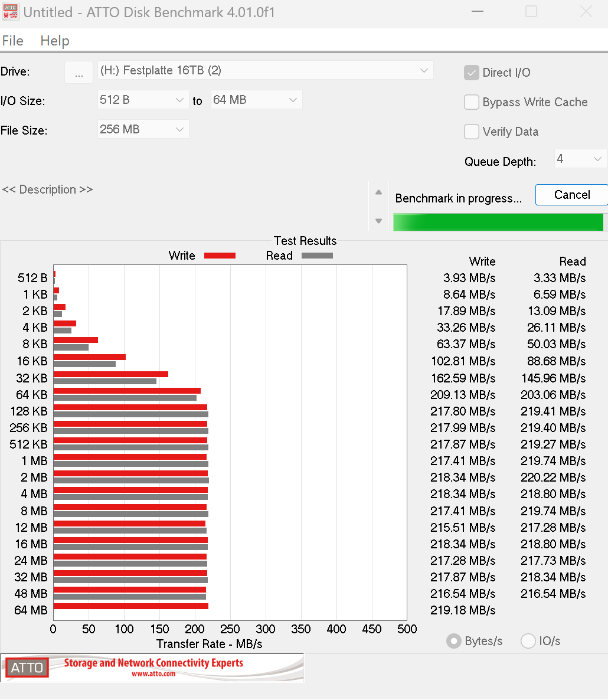Click the 512 B row label
This screenshot has width=608, height=700.
32,277
